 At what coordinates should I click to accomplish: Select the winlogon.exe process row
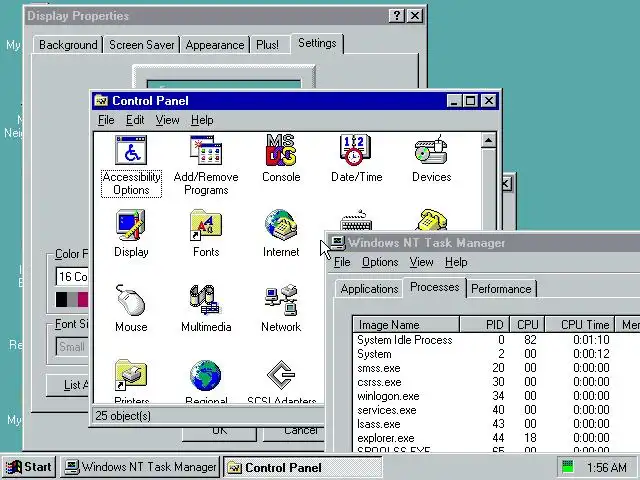(x=496, y=396)
